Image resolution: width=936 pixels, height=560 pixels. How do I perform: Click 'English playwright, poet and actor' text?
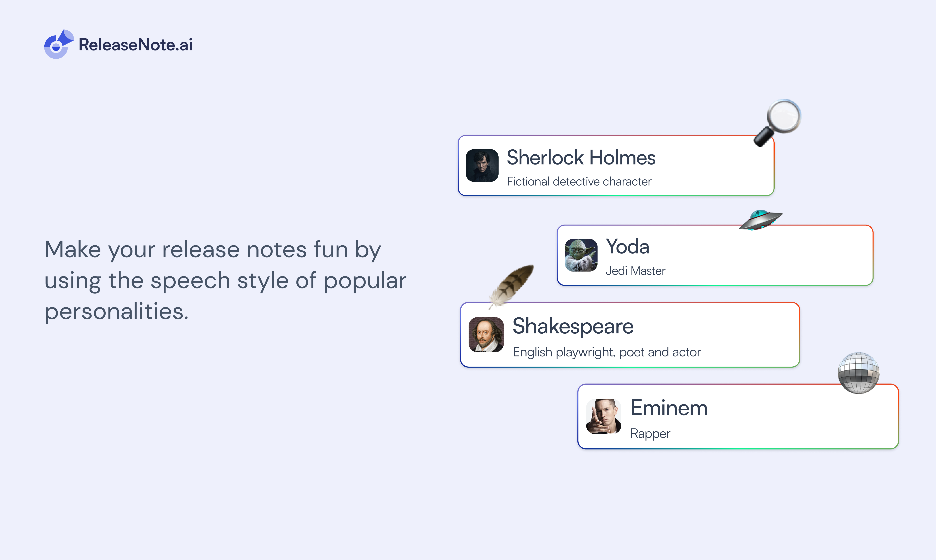[x=607, y=352]
